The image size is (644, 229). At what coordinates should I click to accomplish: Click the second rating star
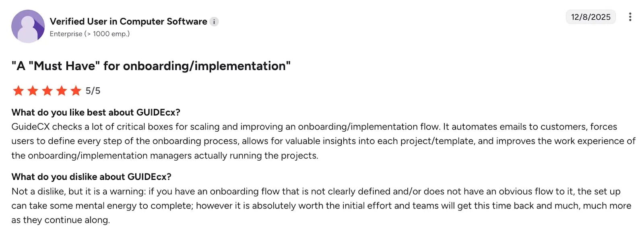(x=33, y=91)
